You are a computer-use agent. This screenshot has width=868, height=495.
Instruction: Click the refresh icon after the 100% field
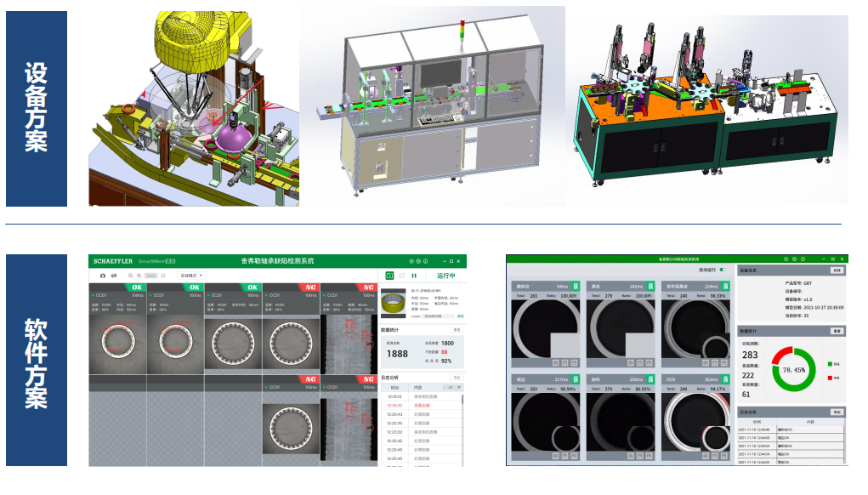164,276
